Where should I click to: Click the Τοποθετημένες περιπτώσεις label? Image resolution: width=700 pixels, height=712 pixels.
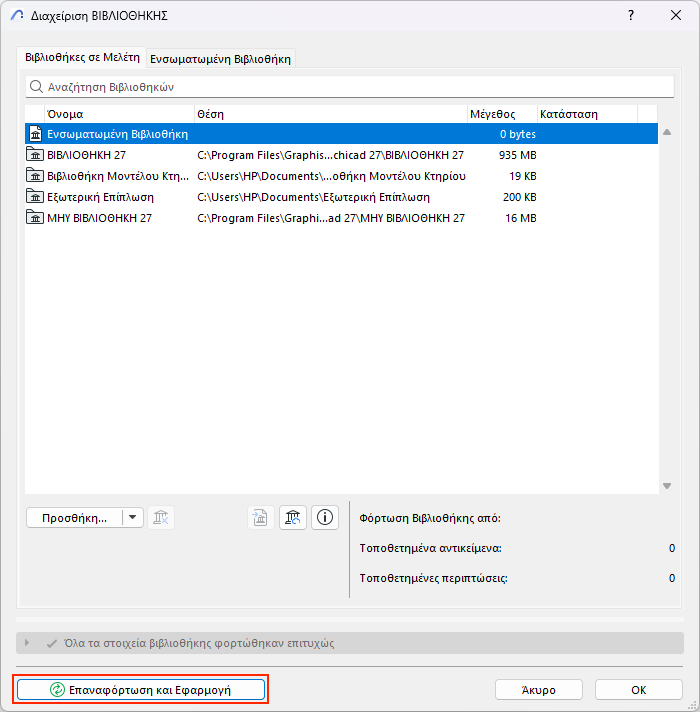[434, 578]
